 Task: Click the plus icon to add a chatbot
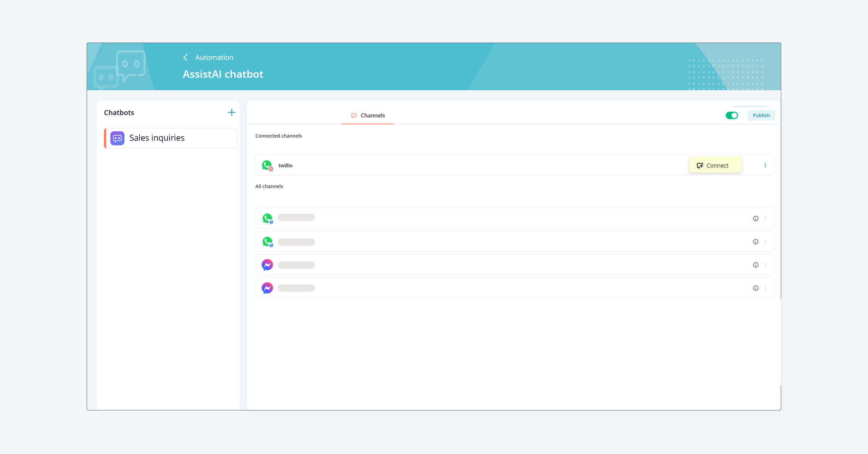pyautogui.click(x=232, y=112)
